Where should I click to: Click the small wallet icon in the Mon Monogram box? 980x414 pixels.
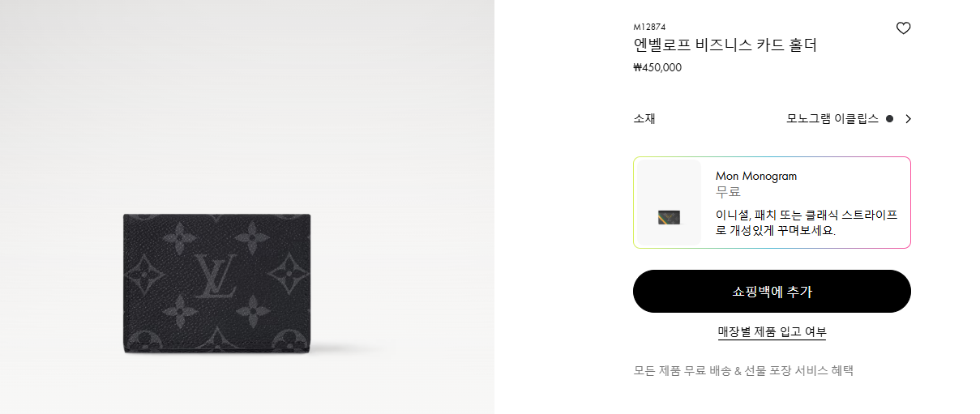pos(670,217)
